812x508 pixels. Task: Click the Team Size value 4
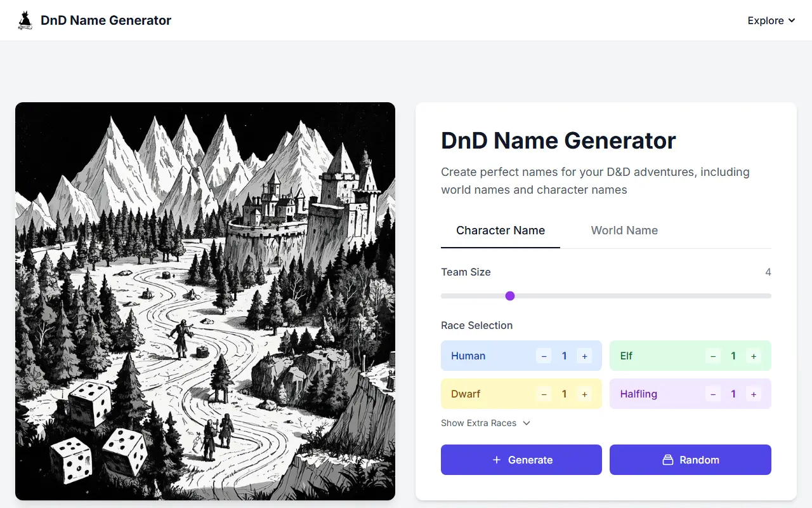point(768,272)
